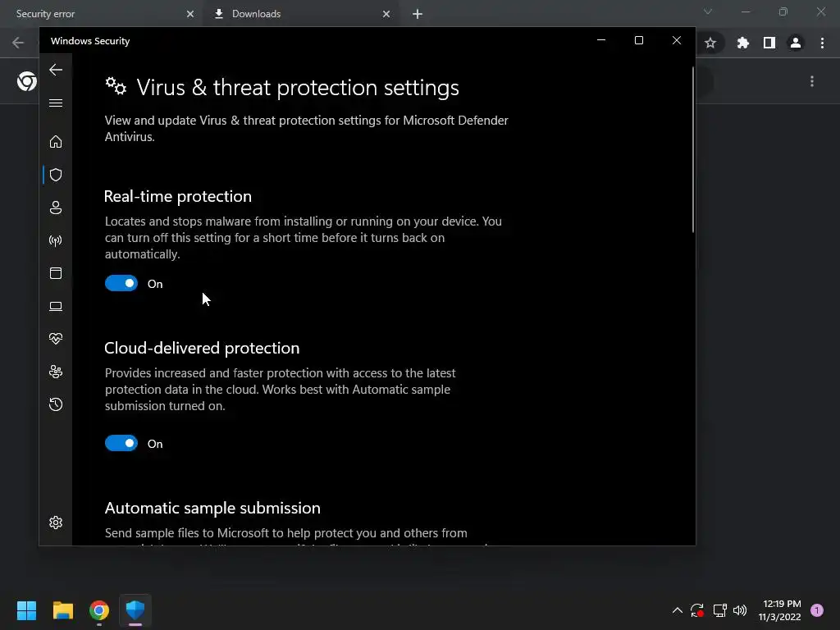The image size is (840, 630).
Task: Close the Downloads tab
Action: (x=386, y=14)
